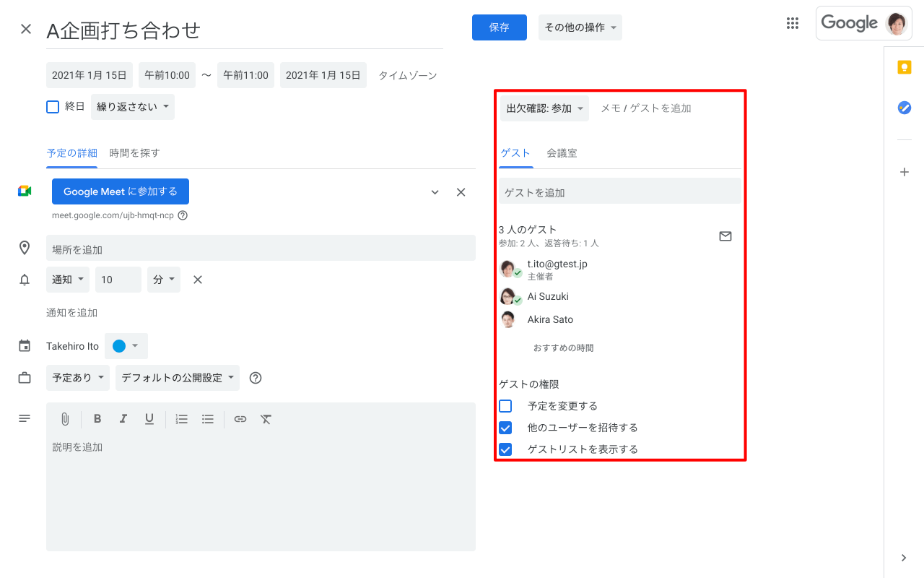
Task: Click the 場所を追加 location field
Action: (x=261, y=248)
